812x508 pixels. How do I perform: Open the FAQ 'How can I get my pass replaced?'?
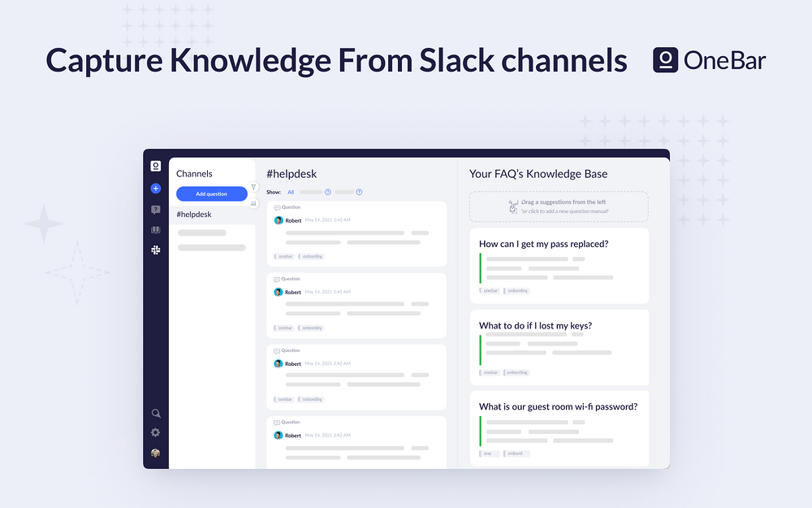543,244
